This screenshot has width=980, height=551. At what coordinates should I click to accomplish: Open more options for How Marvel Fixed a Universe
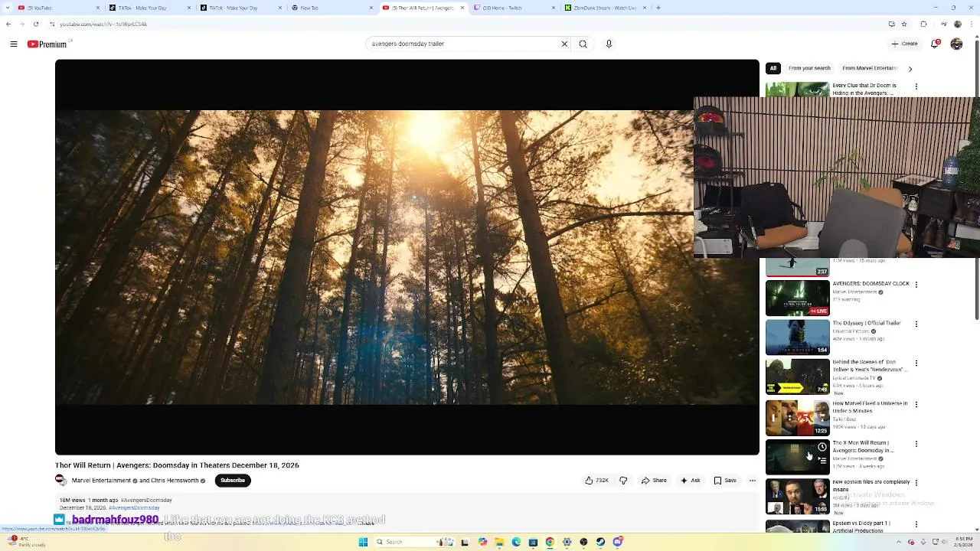coord(916,404)
